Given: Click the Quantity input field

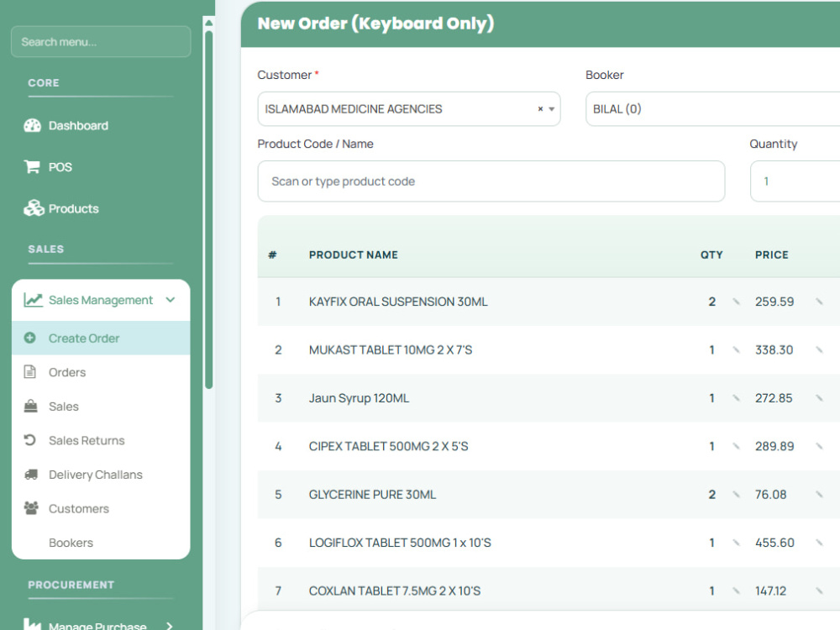Looking at the screenshot, I should pyautogui.click(x=795, y=181).
